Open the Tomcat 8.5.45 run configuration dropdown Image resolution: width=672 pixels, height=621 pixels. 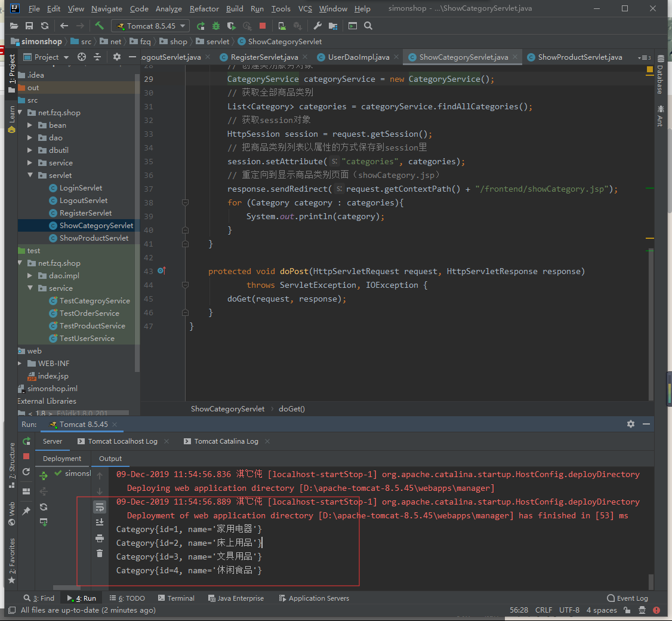pos(150,26)
